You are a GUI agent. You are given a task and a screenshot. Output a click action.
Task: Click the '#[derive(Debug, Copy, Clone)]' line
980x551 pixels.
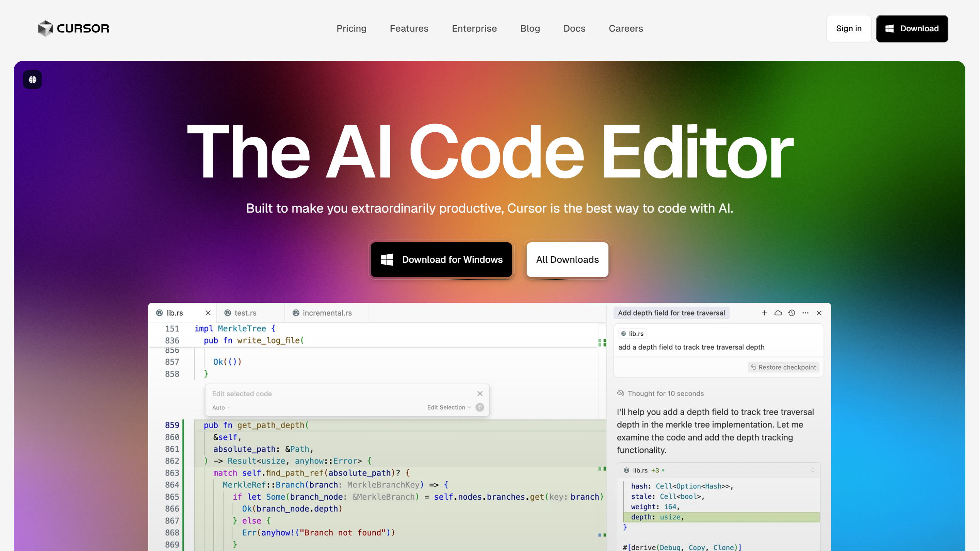click(x=682, y=548)
